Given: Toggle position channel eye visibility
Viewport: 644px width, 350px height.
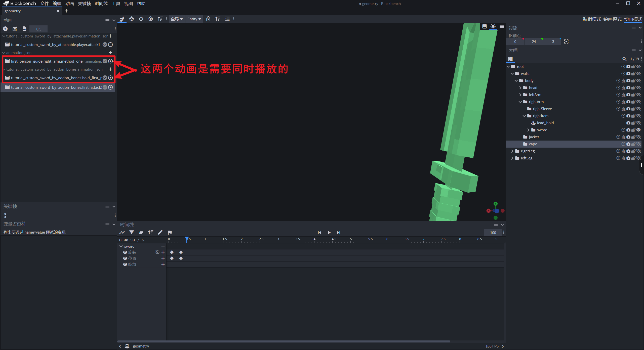Looking at the screenshot, I should tap(125, 258).
